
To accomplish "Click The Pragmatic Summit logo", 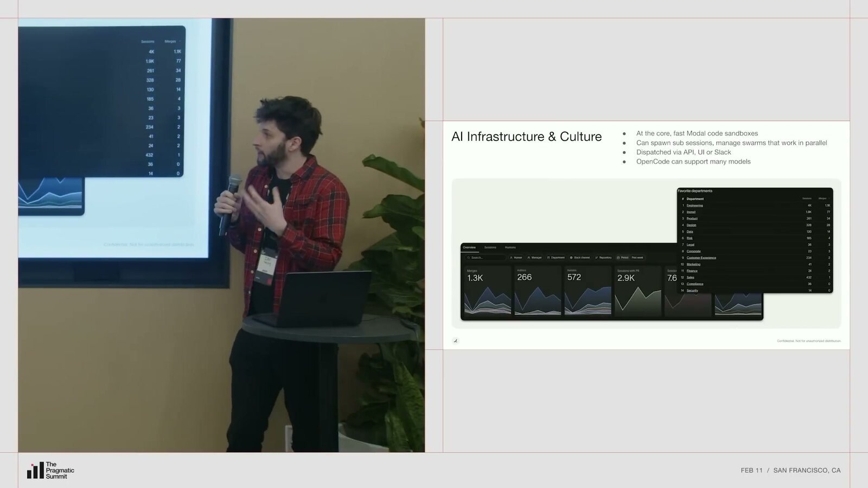I will pos(50,470).
